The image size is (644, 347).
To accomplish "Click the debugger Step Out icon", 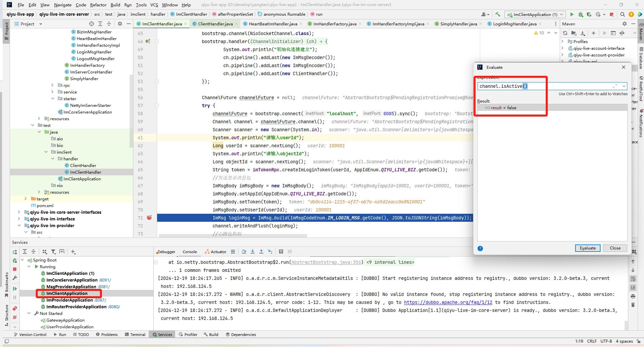I will [261, 251].
